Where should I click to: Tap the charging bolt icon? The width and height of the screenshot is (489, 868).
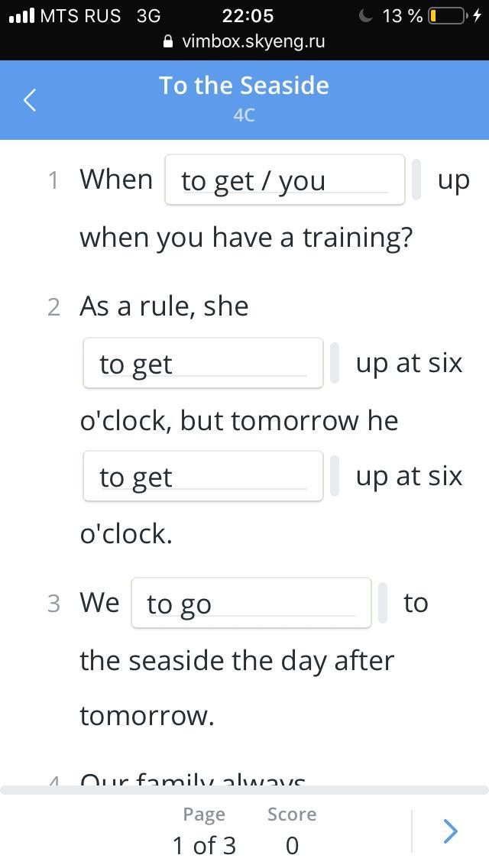click(x=478, y=15)
